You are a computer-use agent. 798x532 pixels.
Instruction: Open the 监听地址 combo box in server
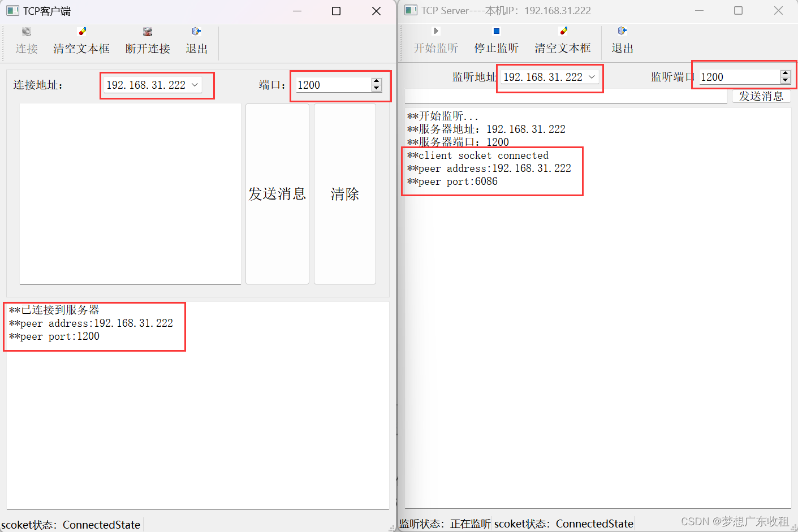550,77
